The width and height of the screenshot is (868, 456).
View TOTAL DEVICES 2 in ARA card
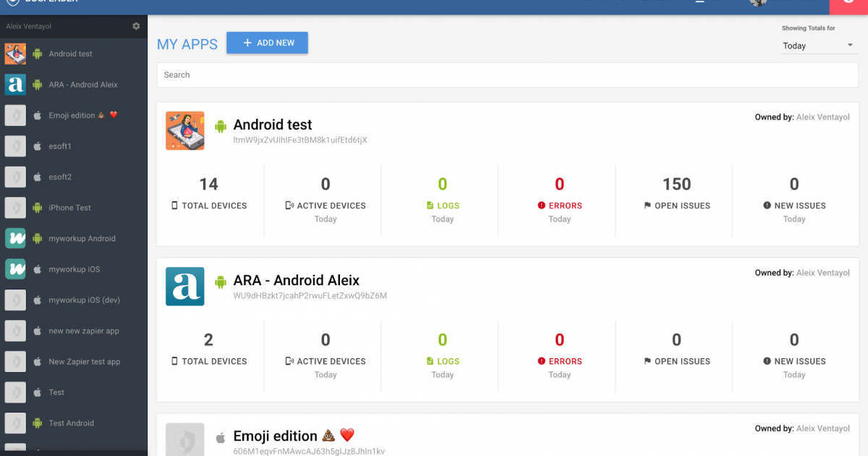(209, 350)
